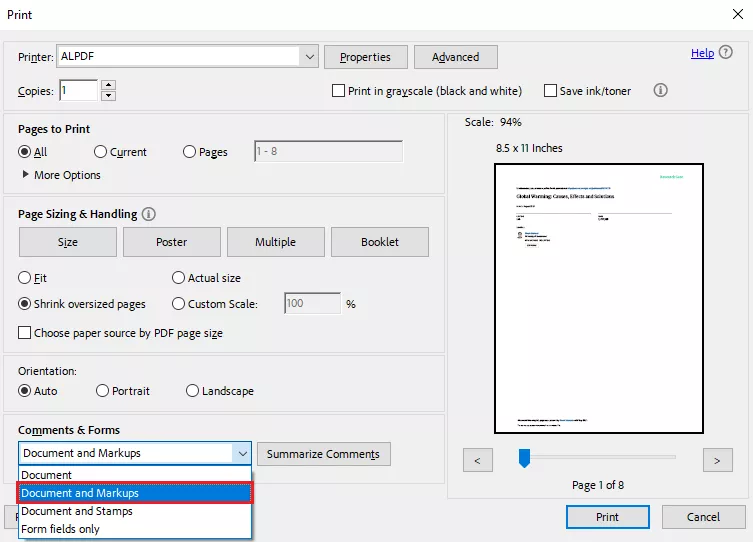Go to next preview page arrow
The image size is (753, 542).
[x=717, y=460]
